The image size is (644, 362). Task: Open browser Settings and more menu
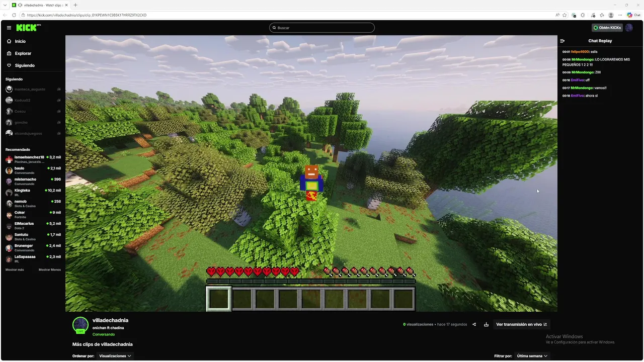(x=620, y=15)
